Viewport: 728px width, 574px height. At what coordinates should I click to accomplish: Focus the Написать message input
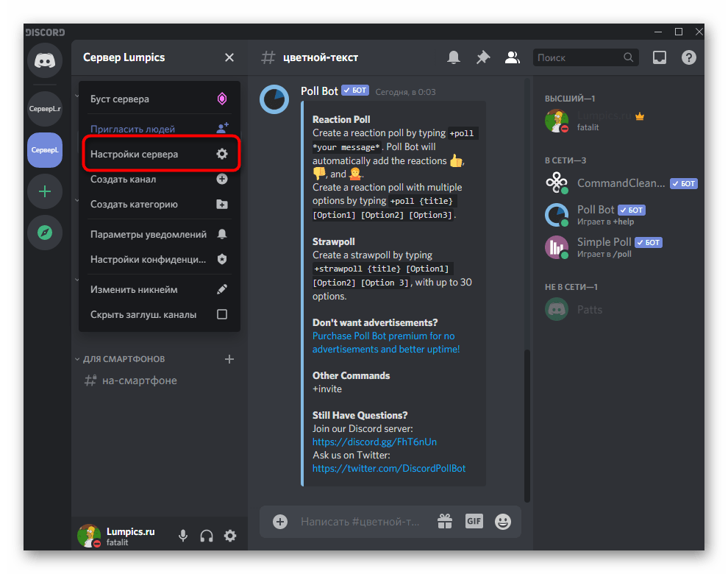(x=362, y=522)
